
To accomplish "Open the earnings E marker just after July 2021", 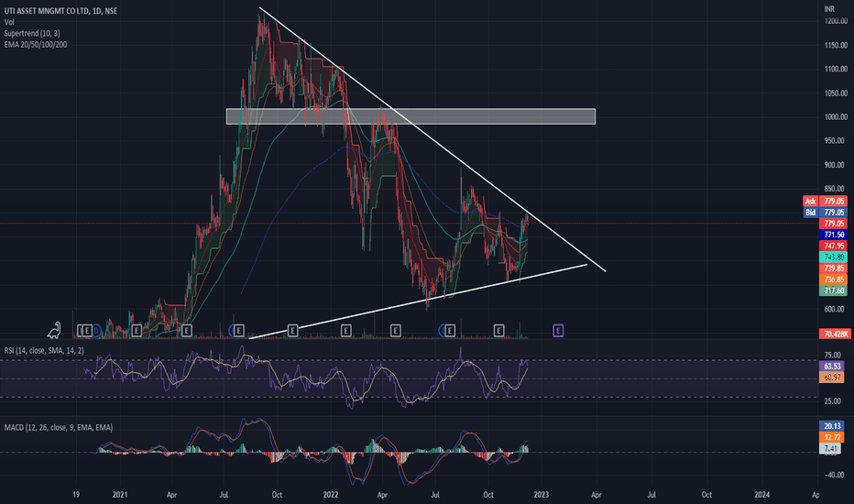I will click(x=238, y=330).
